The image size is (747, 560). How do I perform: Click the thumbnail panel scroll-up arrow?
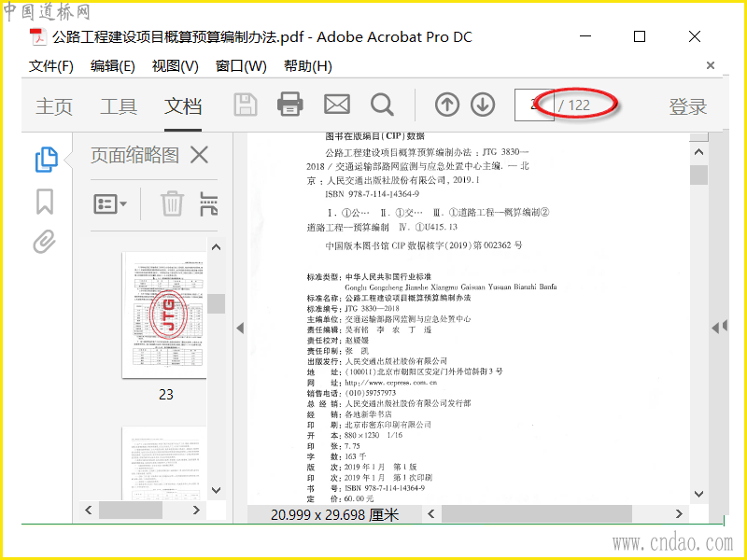click(x=217, y=246)
